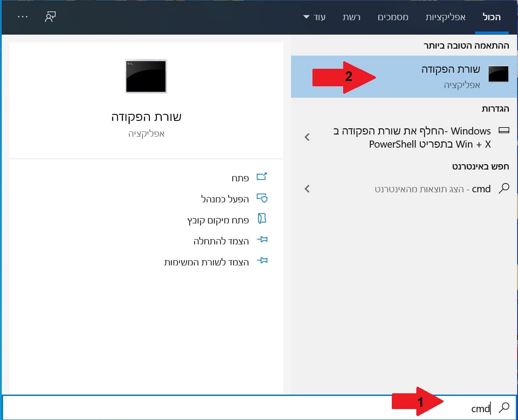Image resolution: width=518 pixels, height=420 pixels.
Task: Pin to Start (הצמד להתחלה) pin icon
Action: [262, 240]
